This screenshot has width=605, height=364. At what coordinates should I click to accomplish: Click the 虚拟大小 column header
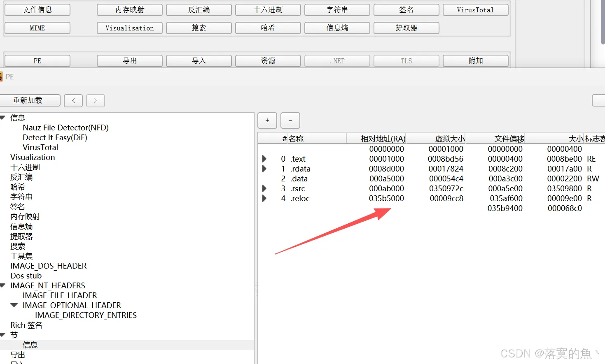point(436,139)
